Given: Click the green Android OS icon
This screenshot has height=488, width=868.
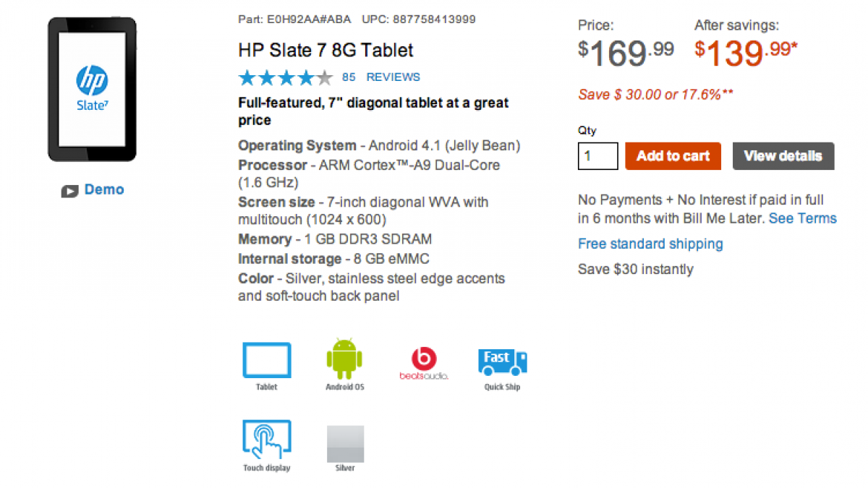Looking at the screenshot, I should [x=344, y=359].
